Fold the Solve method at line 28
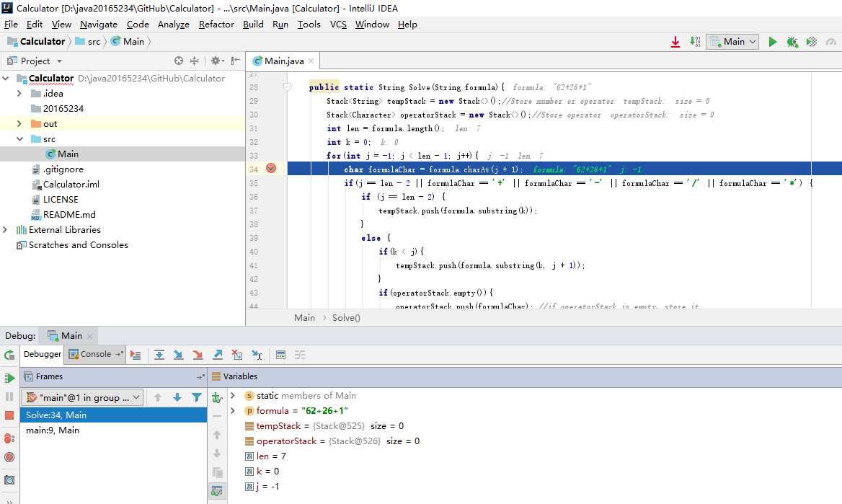The width and height of the screenshot is (842, 504). coord(288,87)
